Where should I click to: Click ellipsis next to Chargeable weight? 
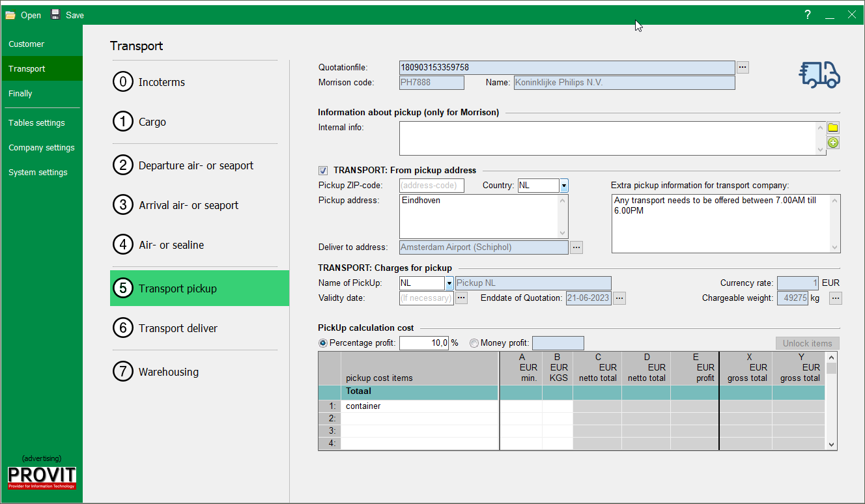click(835, 298)
